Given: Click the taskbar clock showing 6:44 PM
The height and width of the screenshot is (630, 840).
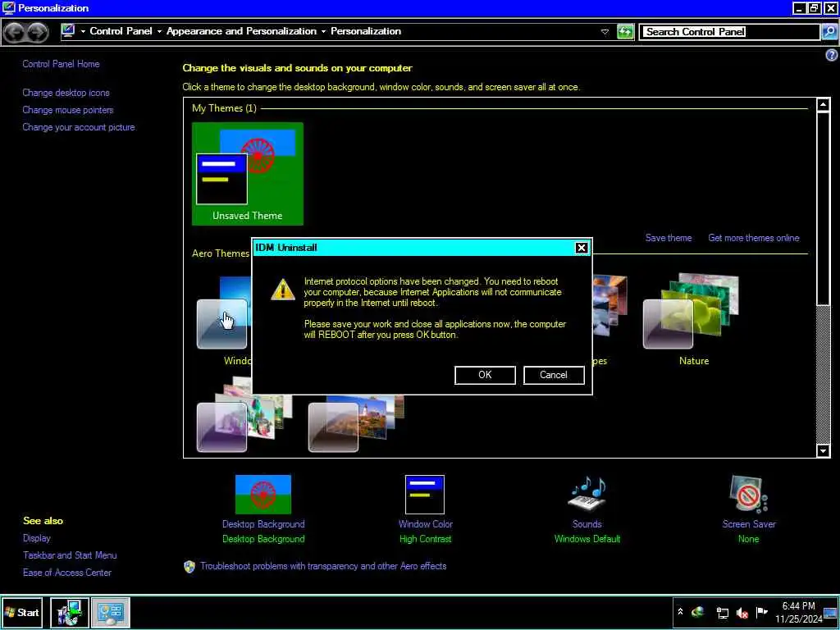Looking at the screenshot, I should [x=798, y=612].
